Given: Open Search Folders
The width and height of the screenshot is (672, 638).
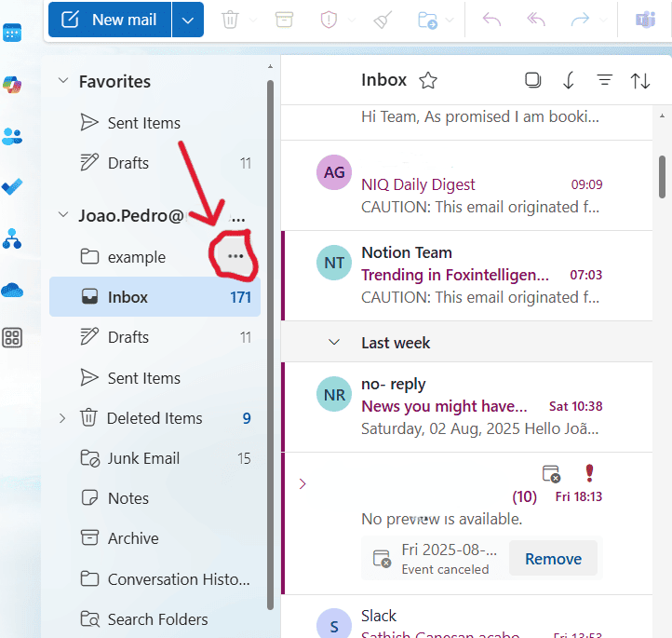Looking at the screenshot, I should point(155,619).
